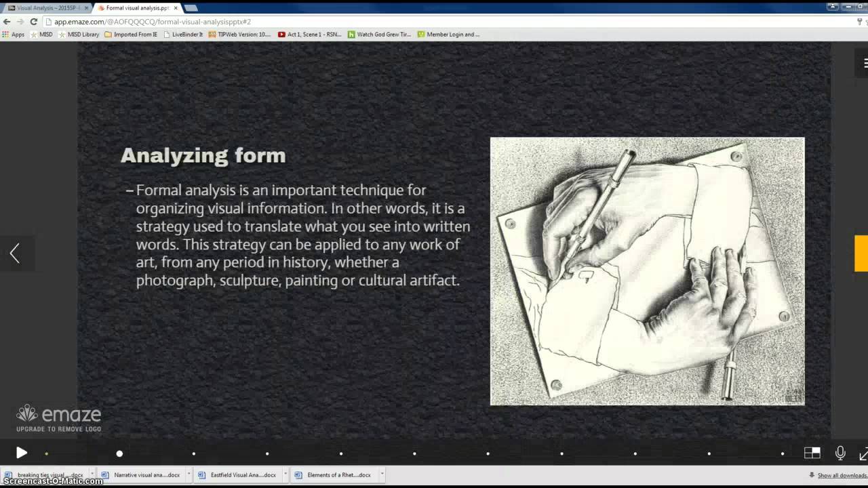The width and height of the screenshot is (868, 488).
Task: Open a new browser tab
Action: [191, 8]
